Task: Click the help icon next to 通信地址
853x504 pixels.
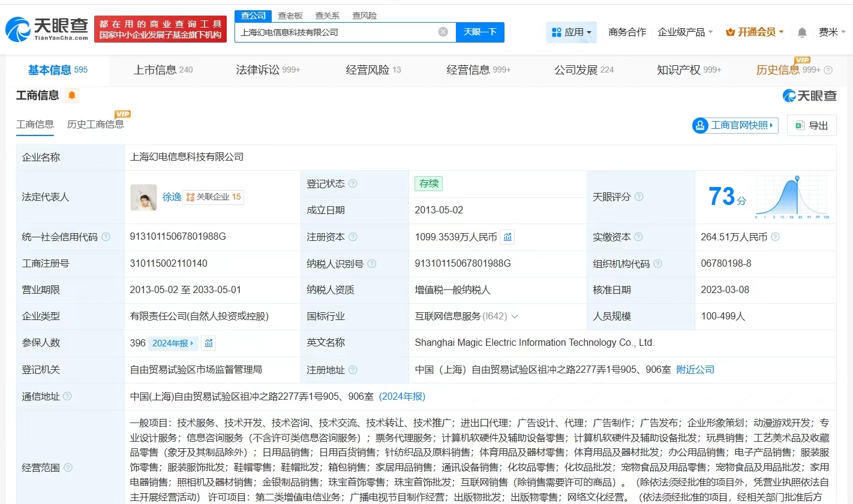Action: [x=67, y=396]
